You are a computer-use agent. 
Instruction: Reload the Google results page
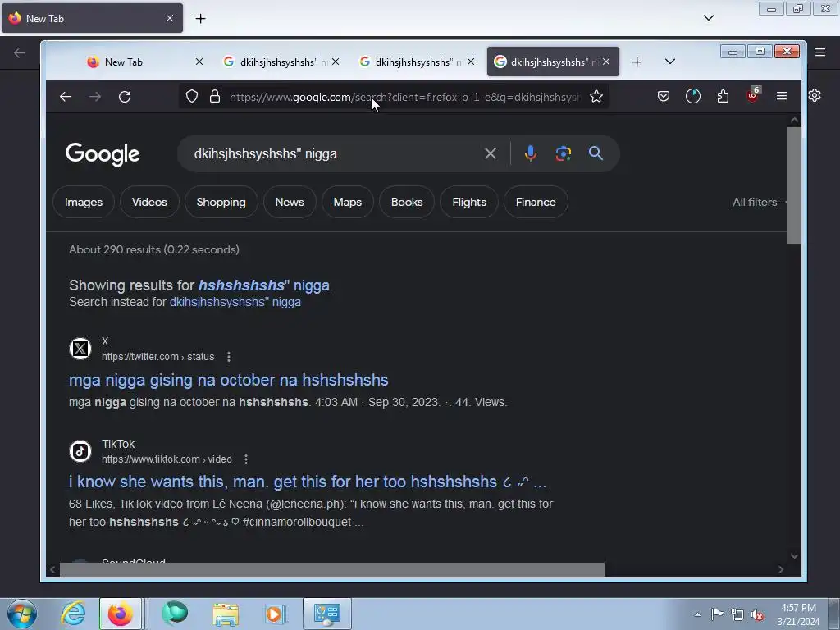(125, 97)
